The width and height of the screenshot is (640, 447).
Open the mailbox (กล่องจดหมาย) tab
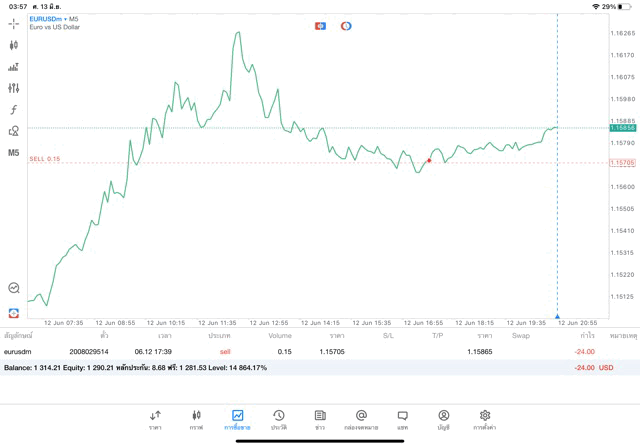click(361, 419)
